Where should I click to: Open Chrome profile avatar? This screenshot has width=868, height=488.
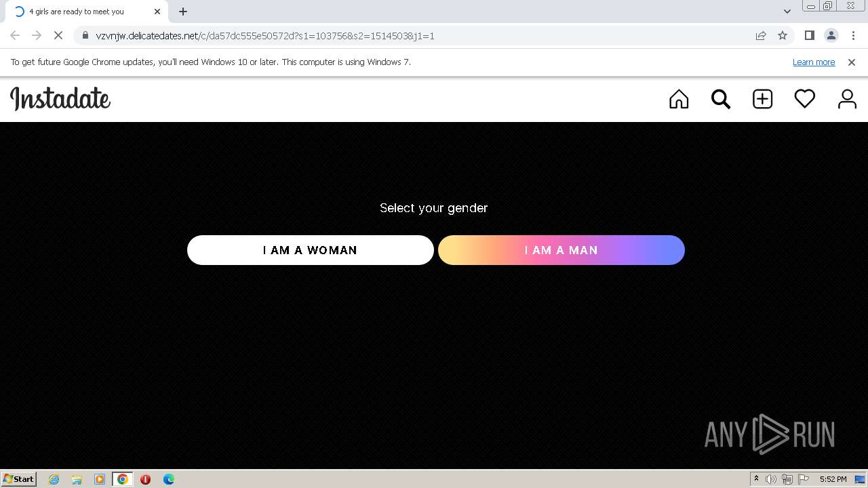coord(831,35)
